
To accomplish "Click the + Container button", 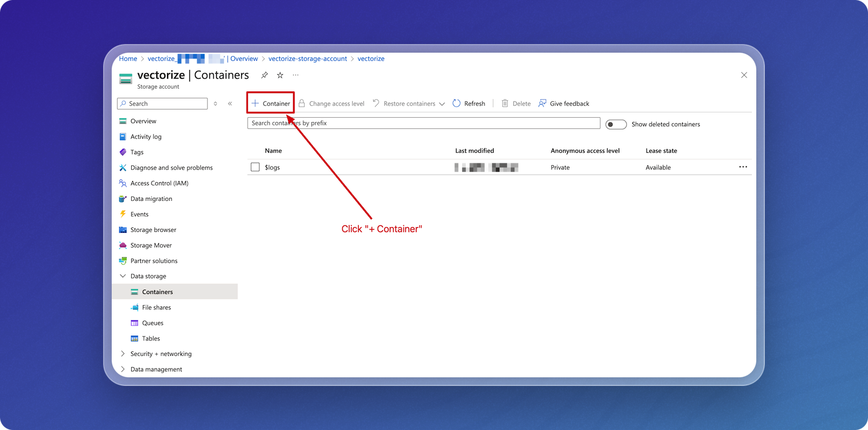I will (271, 103).
